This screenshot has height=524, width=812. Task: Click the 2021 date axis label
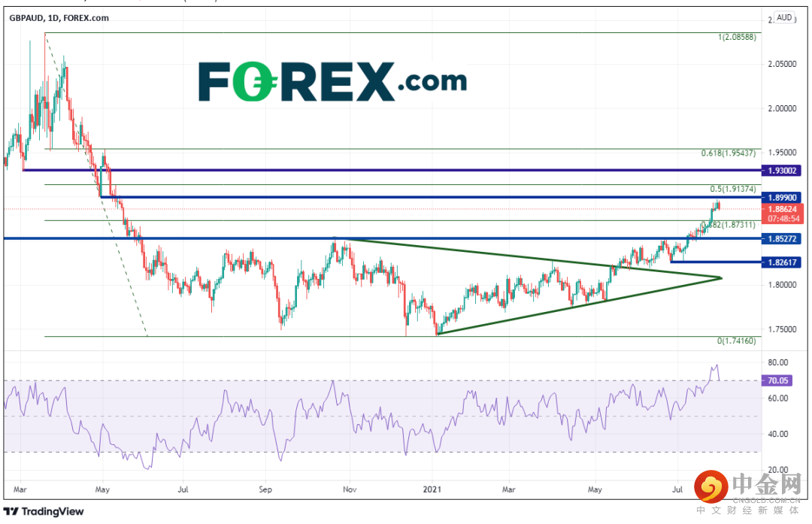pos(432,489)
